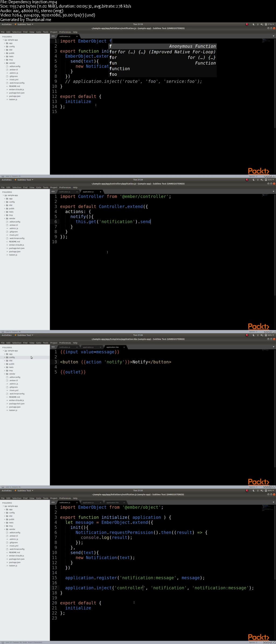This screenshot has height=644, width=276.
Task: Choose 'forfor' Improved Native For-Loop suggestion
Action: 163,52
